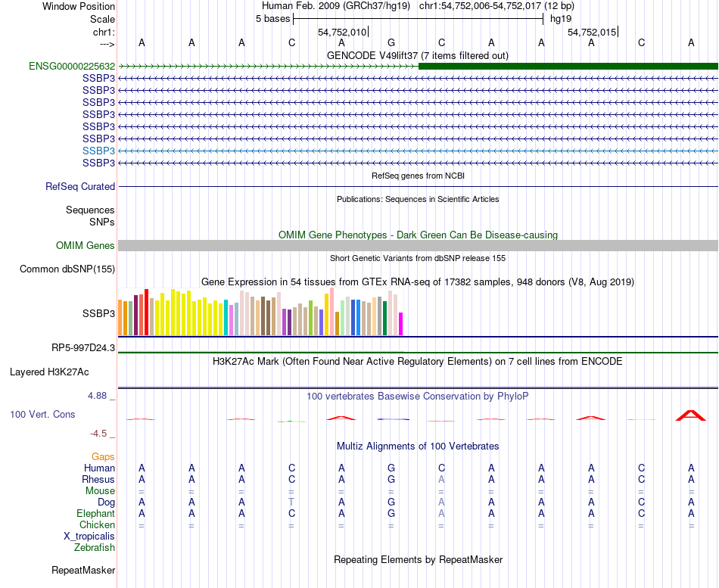
Task: Click the blue G conservation mark
Action: (393, 419)
